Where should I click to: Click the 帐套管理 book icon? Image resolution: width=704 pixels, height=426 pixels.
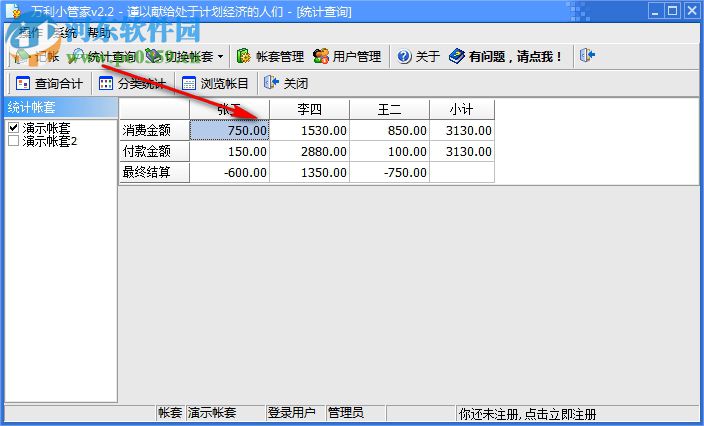(243, 56)
